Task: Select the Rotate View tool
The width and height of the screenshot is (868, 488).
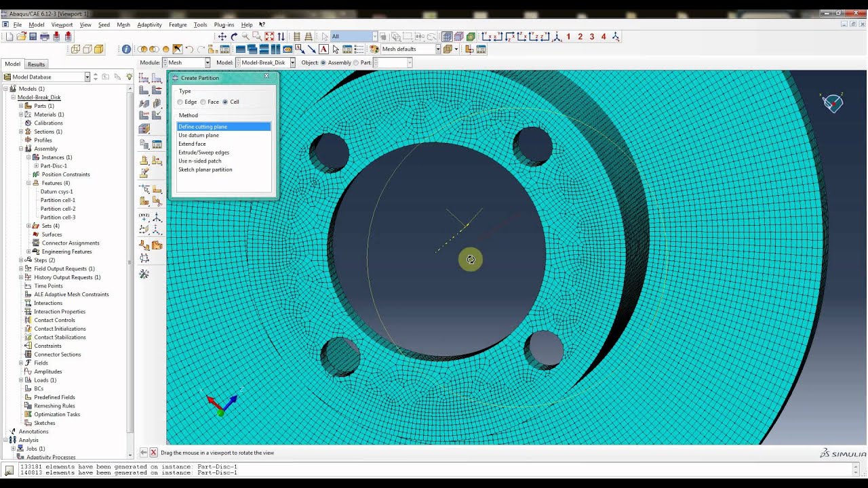Action: pos(234,37)
